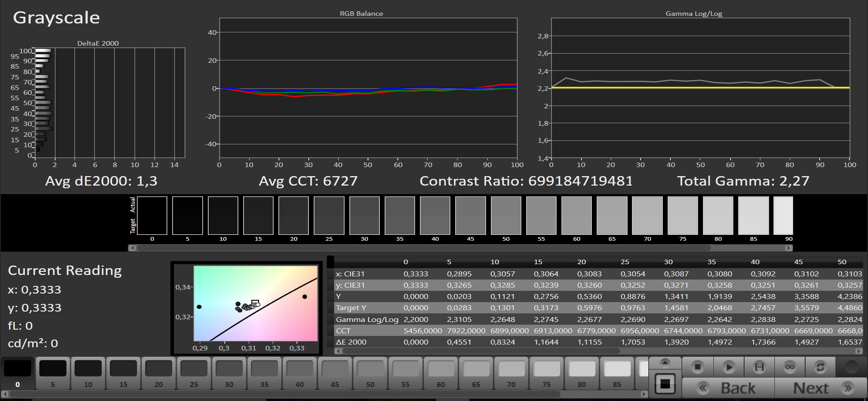The width and height of the screenshot is (868, 401).
Task: Click CCT value 7922,0000
Action: tap(466, 331)
